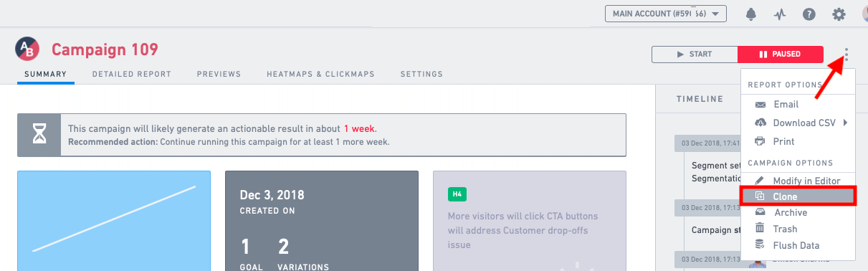Click the PAUSED status button
Image resolution: width=868 pixels, height=271 pixels.
781,54
